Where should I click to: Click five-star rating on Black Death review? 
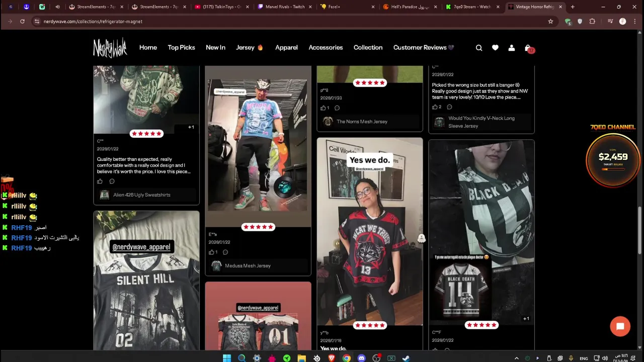(x=481, y=325)
